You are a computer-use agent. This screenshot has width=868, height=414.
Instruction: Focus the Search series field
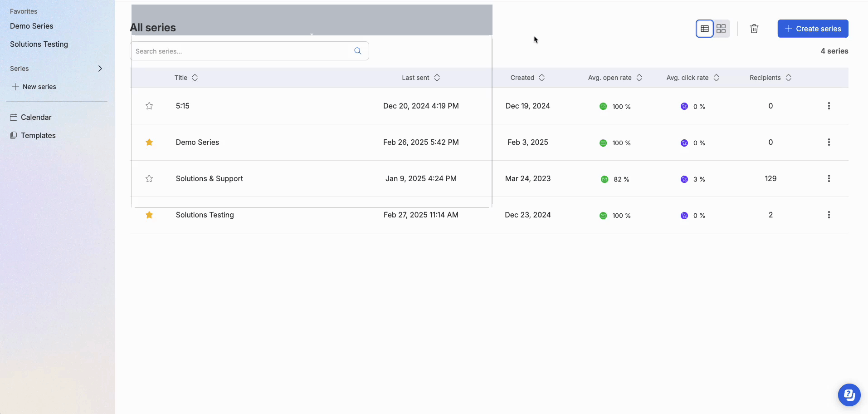[249, 51]
